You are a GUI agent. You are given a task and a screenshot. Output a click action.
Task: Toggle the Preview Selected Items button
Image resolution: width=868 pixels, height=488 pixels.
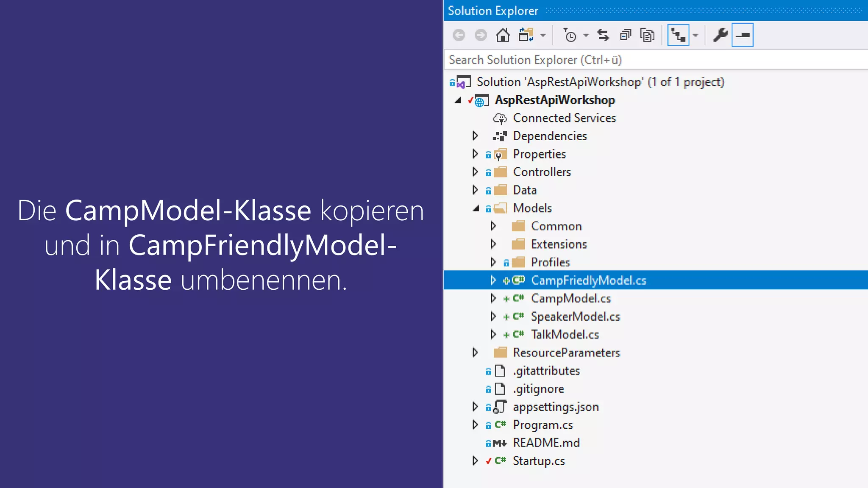click(743, 35)
